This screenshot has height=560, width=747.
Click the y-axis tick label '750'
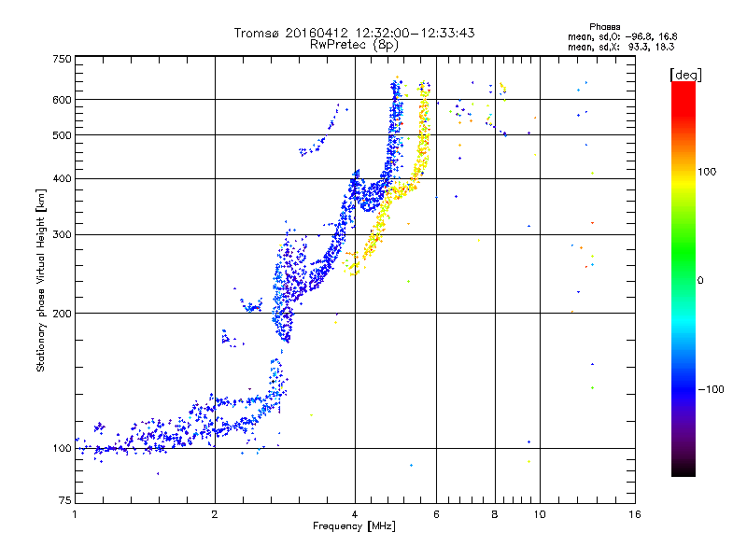[x=62, y=59]
